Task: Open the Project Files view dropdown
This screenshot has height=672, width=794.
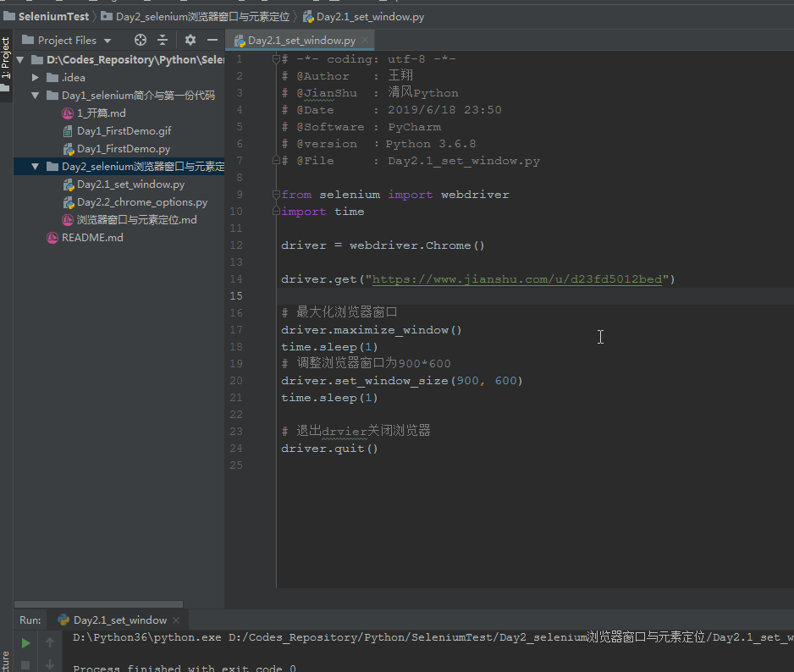Action: (107, 41)
